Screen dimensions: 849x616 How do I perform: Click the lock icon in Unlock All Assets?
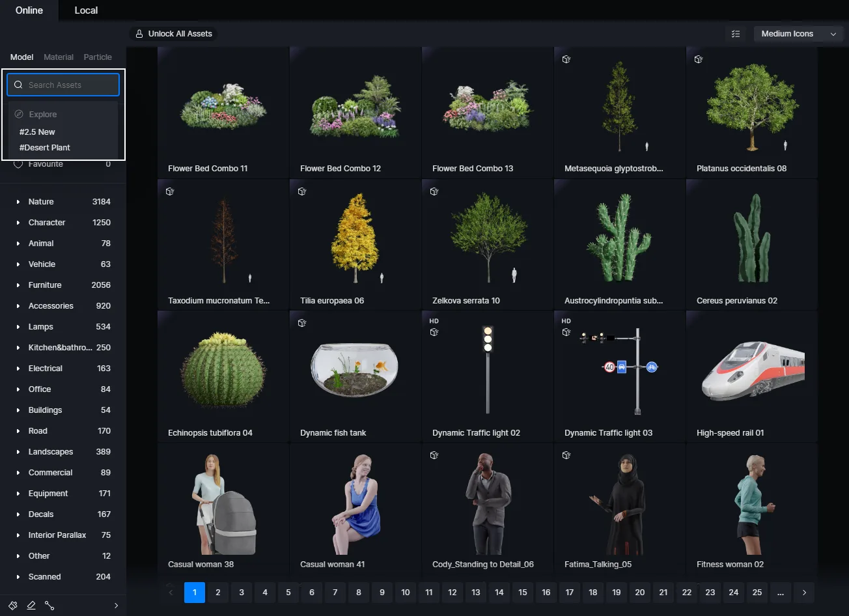pos(138,33)
